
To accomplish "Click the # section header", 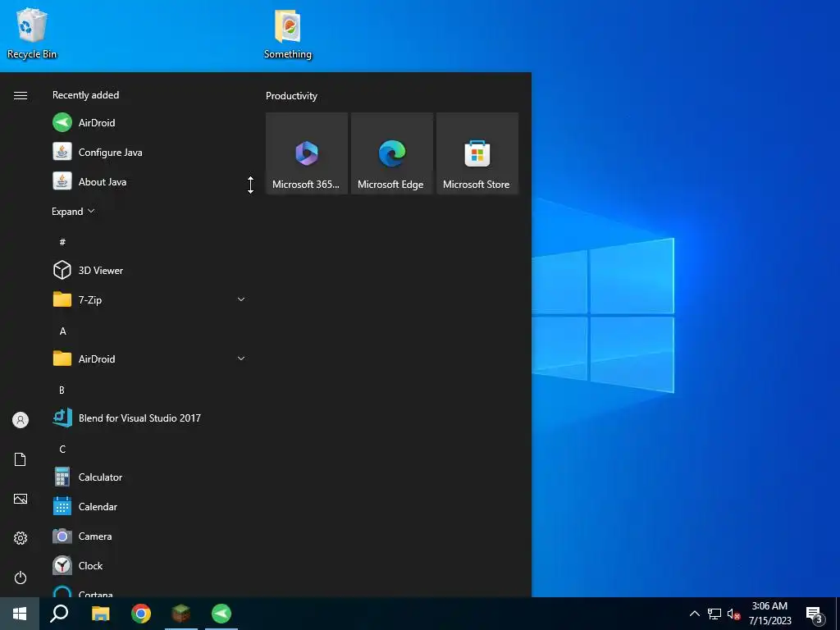I will [62, 242].
